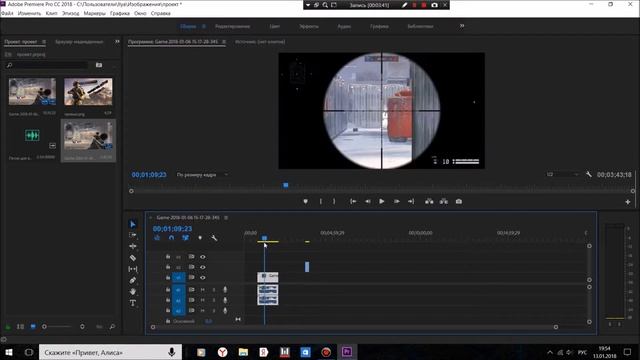Toggle V1 track targeting blue button

click(178, 278)
